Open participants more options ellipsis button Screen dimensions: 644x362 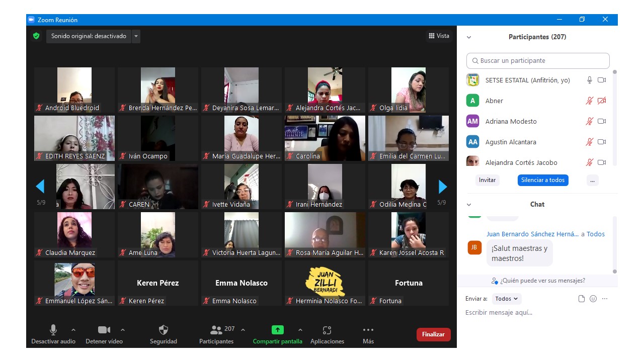tap(593, 180)
